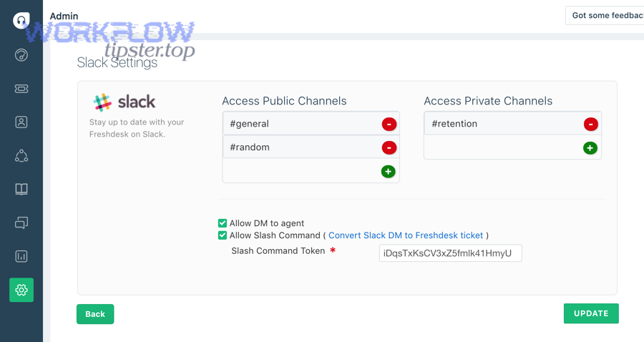The image size is (644, 342).
Task: Open the Tickets icon in sidebar
Action: (x=21, y=89)
